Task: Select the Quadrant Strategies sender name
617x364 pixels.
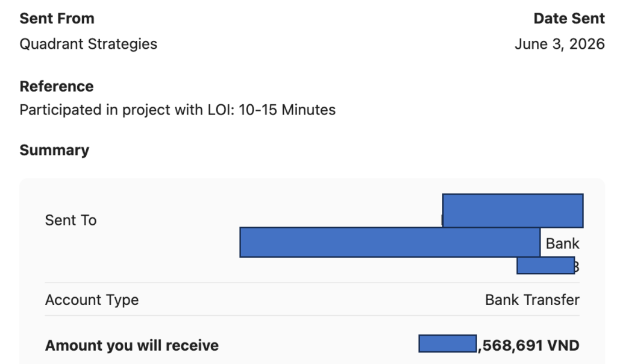Action: [89, 44]
